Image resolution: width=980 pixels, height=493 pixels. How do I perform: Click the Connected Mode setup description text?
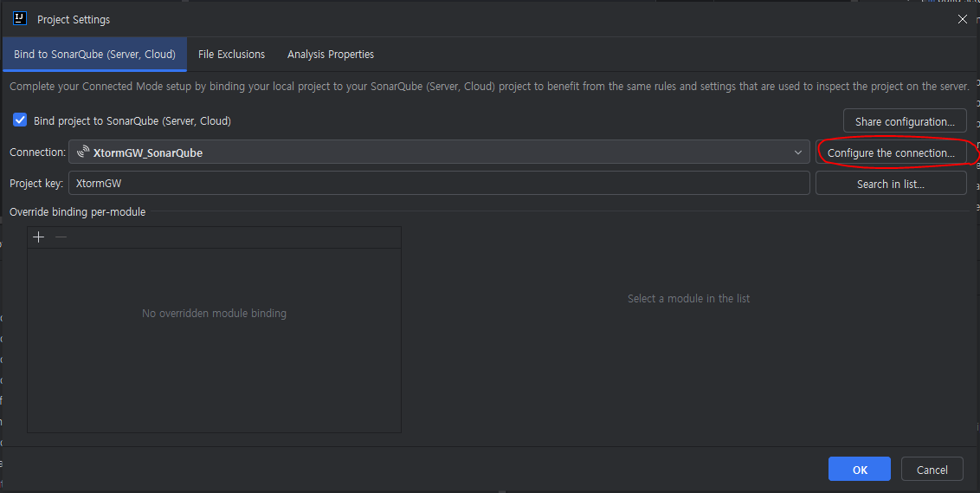coord(489,87)
